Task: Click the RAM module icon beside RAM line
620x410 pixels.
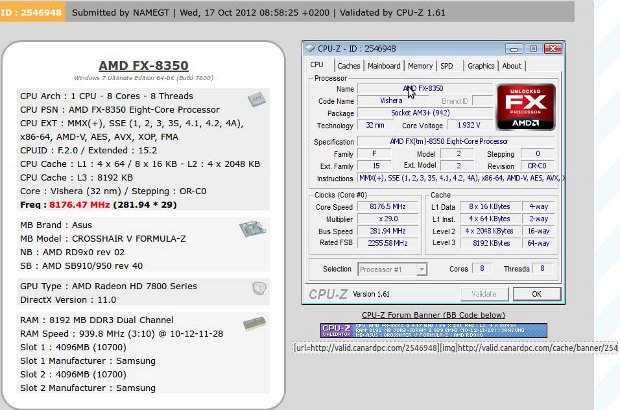Action: pyautogui.click(x=254, y=324)
